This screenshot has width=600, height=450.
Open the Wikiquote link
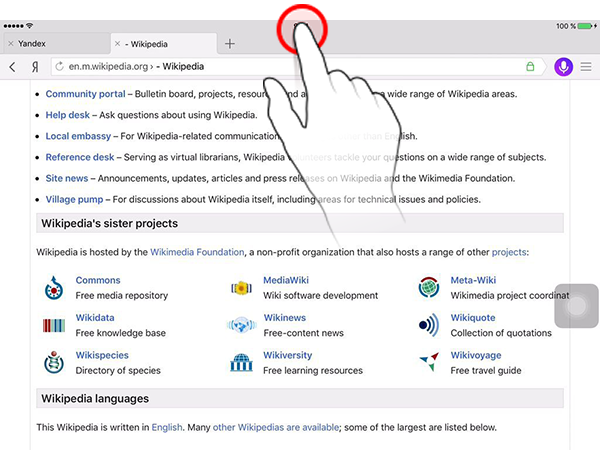click(x=473, y=318)
